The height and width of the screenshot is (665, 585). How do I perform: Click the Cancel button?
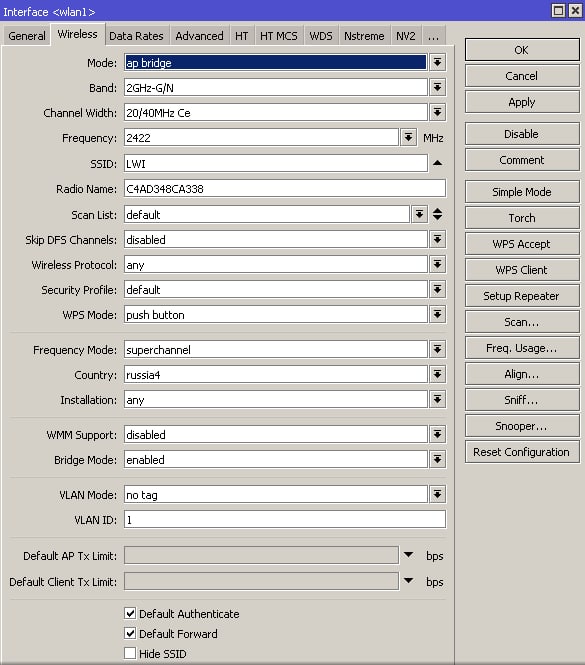[x=522, y=76]
